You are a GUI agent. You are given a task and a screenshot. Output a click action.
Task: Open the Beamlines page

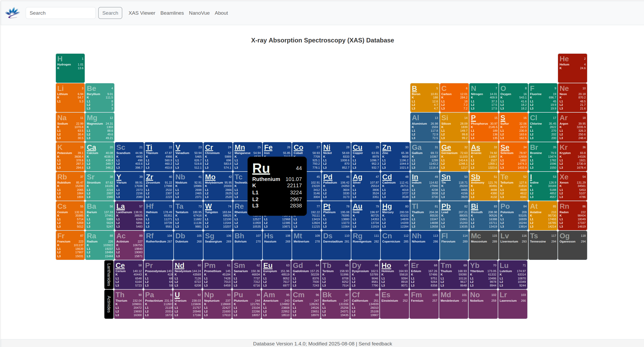172,13
